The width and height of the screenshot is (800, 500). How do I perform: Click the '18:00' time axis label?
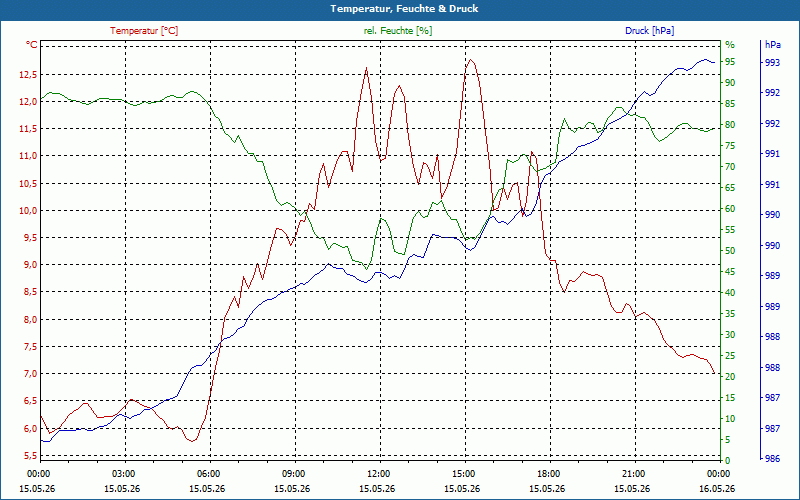coord(547,473)
